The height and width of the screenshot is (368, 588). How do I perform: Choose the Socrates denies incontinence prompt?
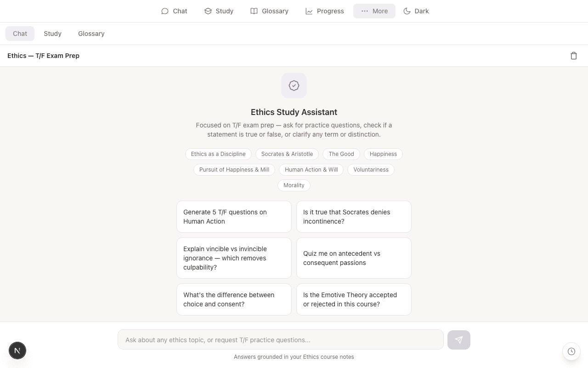click(x=354, y=217)
